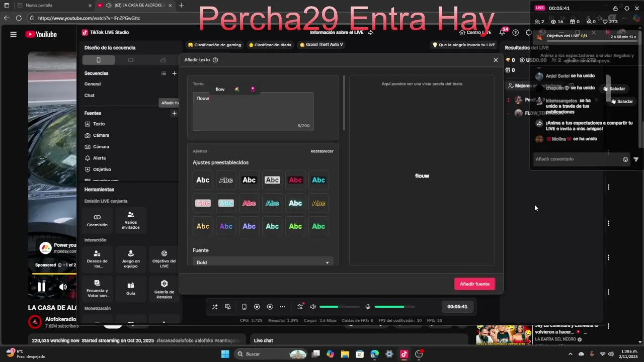Click Restablecer to reset settings
Image resolution: width=644 pixels, height=362 pixels.
(322, 151)
